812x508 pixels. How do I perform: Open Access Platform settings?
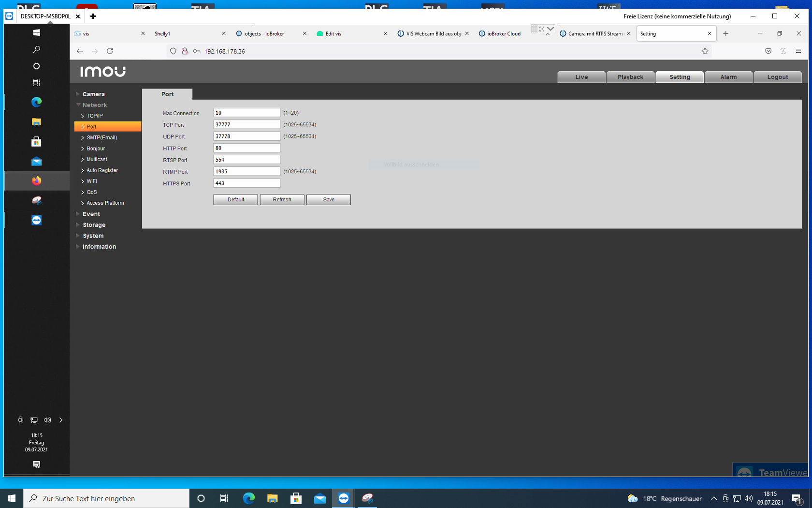[x=105, y=203]
